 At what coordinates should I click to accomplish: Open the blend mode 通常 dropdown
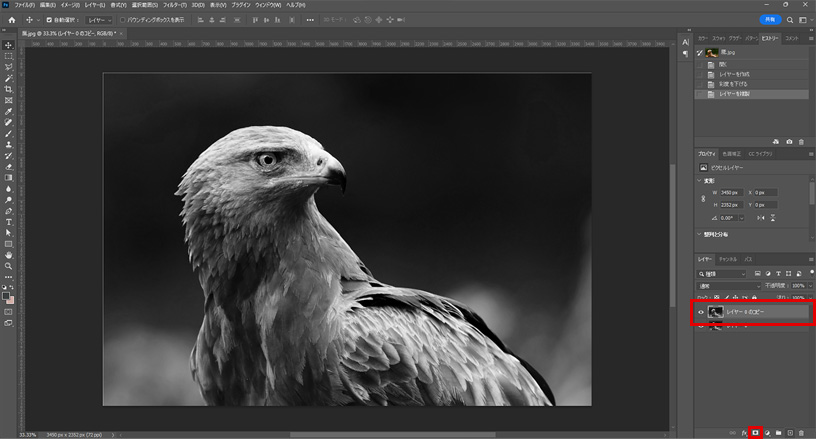point(729,286)
